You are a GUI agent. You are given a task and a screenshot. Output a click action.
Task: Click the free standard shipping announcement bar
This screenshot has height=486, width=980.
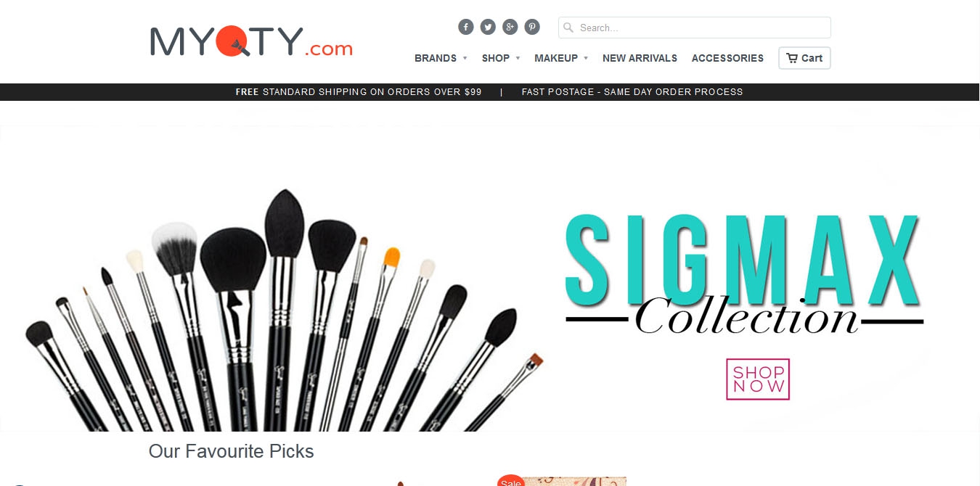(490, 92)
